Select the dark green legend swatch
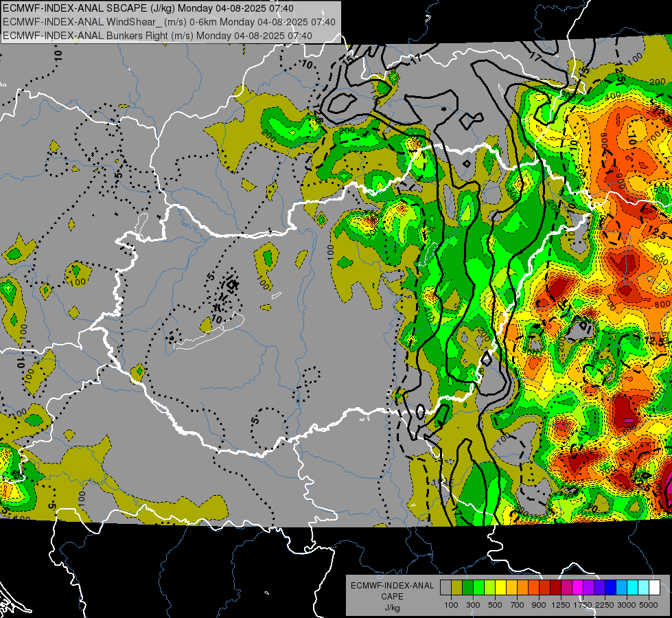 [467, 587]
